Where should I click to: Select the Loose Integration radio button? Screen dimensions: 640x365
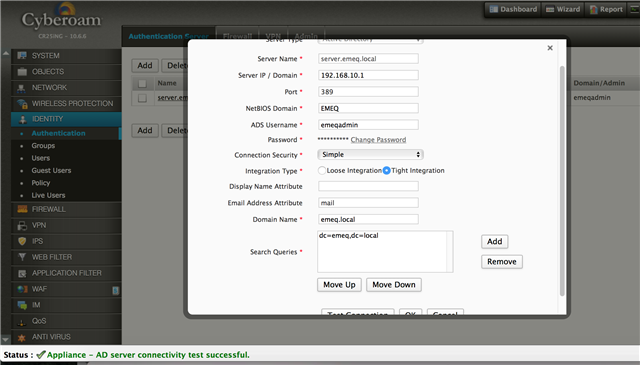click(x=322, y=171)
